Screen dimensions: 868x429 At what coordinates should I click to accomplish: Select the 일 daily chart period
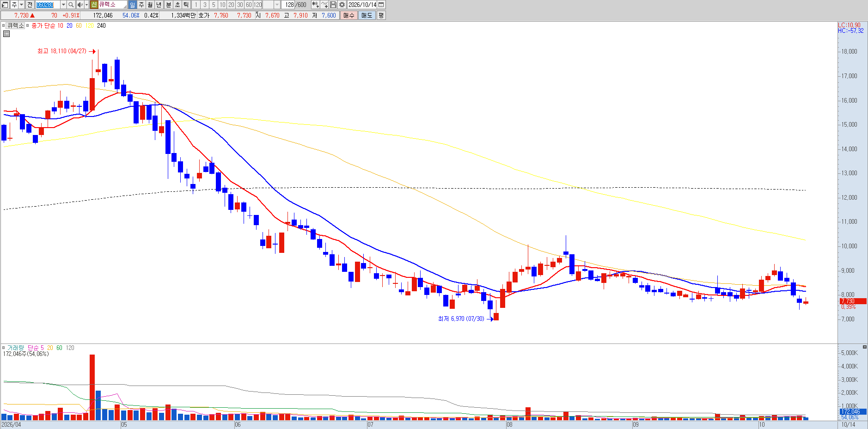click(133, 5)
